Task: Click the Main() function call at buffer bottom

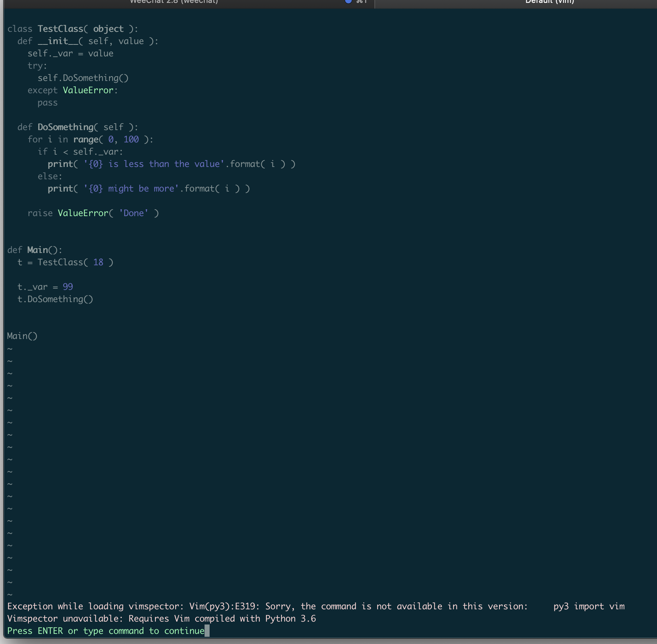Action: [x=22, y=336]
